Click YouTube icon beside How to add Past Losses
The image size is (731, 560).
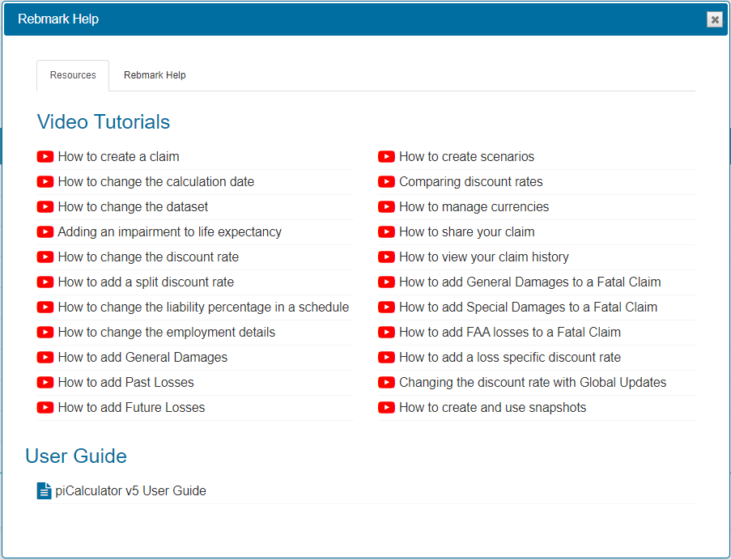point(45,383)
